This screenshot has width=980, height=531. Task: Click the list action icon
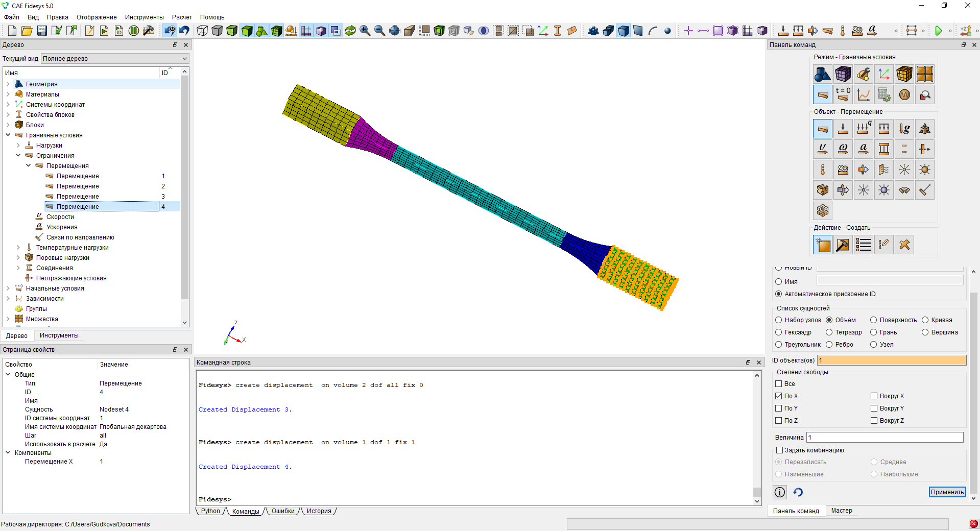[x=864, y=245]
